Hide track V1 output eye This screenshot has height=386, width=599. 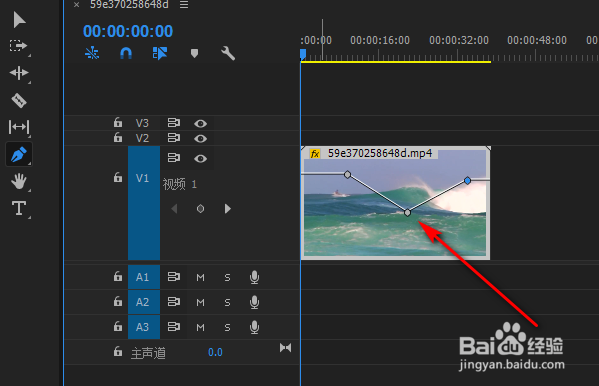click(200, 159)
